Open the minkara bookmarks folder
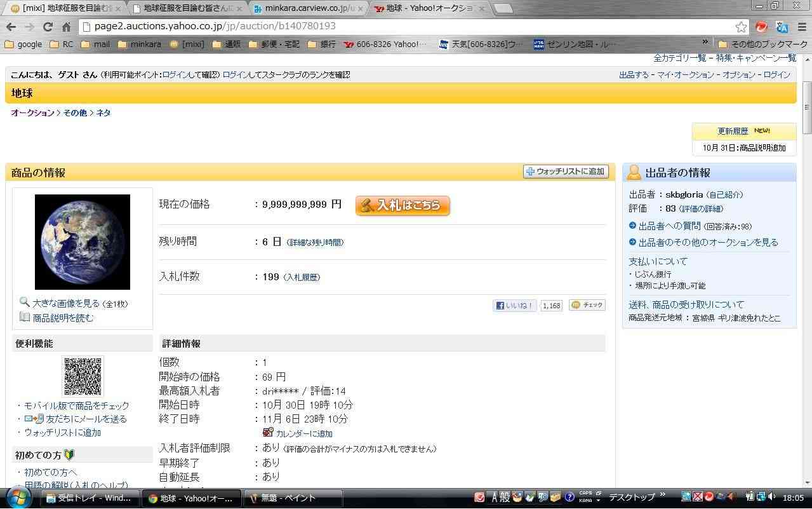Screen dimensions: 812x509 (x=139, y=44)
